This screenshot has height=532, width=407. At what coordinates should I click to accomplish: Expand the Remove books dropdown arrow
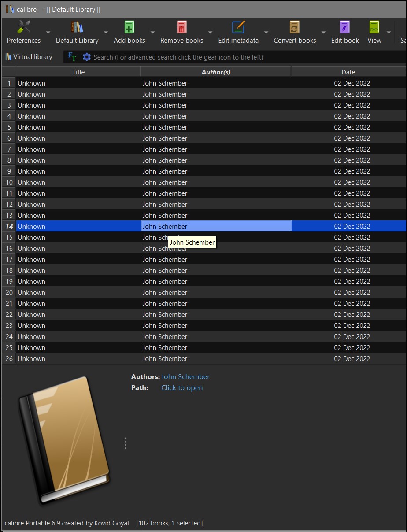(210, 33)
